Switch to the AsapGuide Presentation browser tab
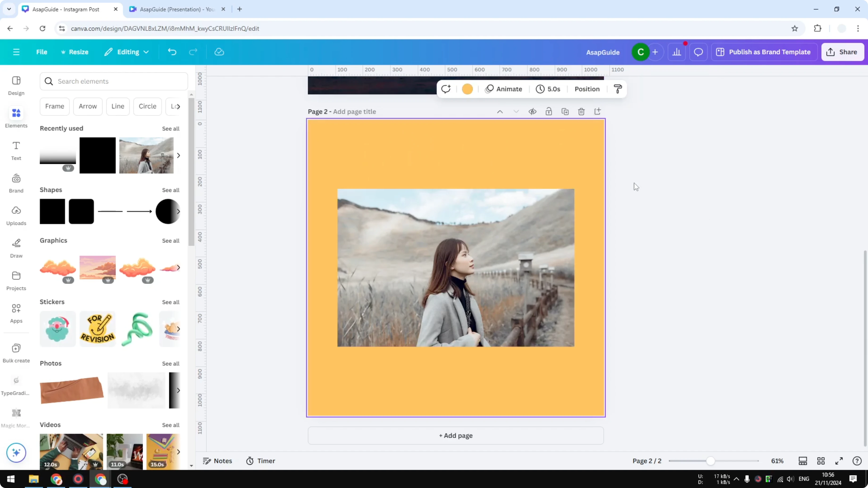The width and height of the screenshot is (868, 488). tap(175, 9)
